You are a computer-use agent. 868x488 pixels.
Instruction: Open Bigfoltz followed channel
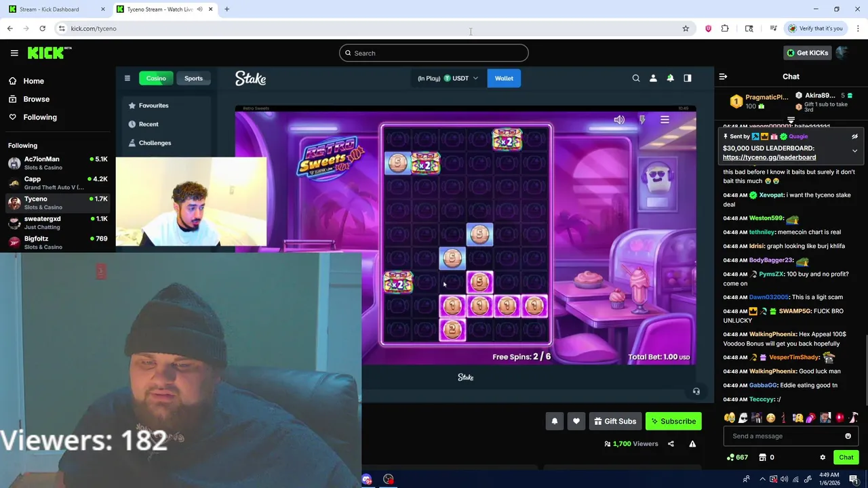pos(58,242)
